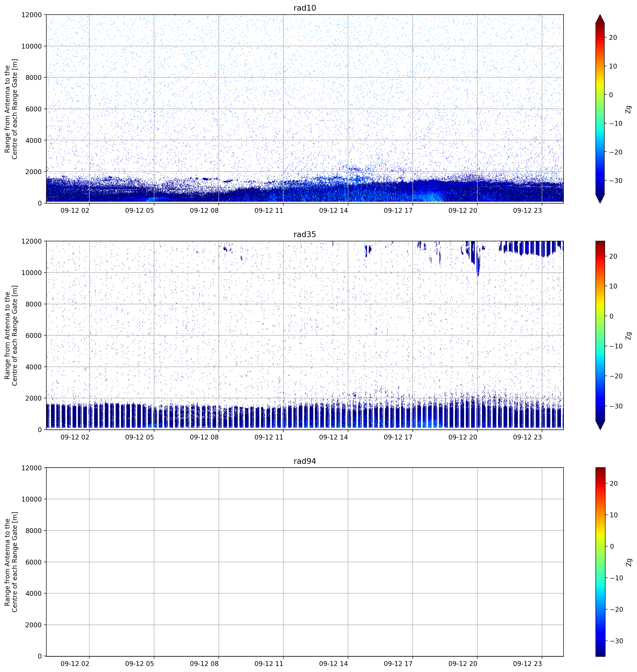
Task: Click the 0 y-tick on rad94 plot
Action: tap(40, 656)
